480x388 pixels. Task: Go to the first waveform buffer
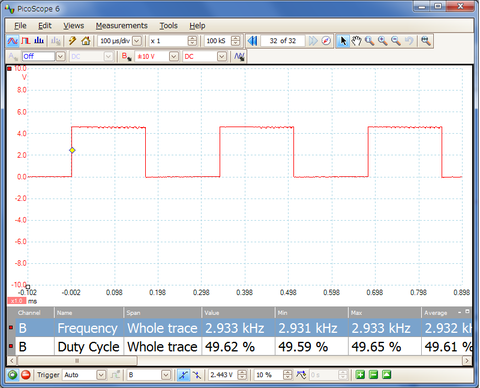(252, 41)
